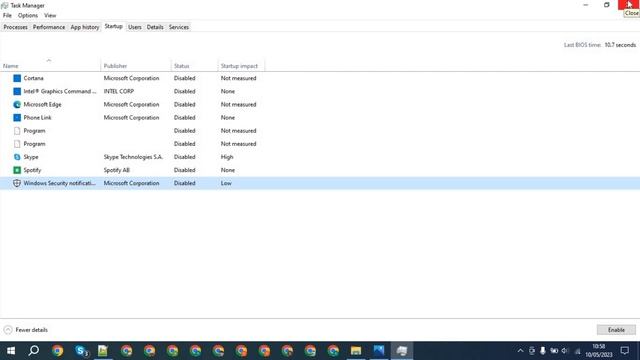
Task: Click the Spotify AB publisher cell
Action: point(117,170)
